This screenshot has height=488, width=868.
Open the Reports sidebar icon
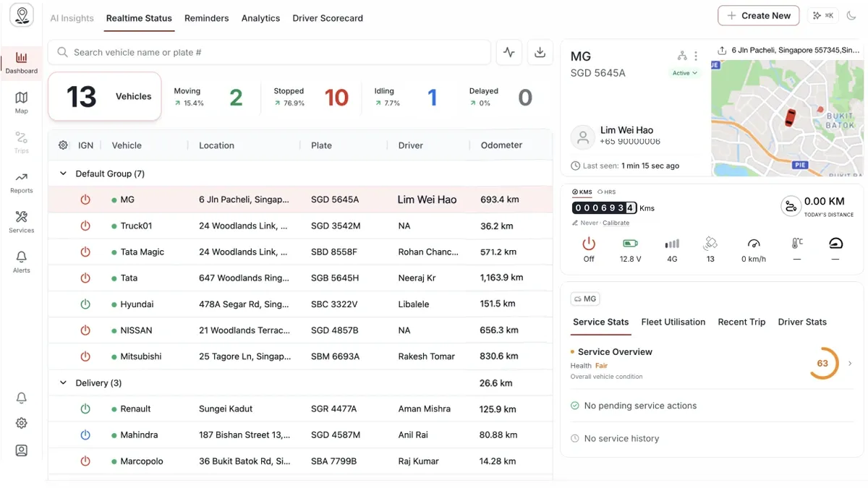21,182
